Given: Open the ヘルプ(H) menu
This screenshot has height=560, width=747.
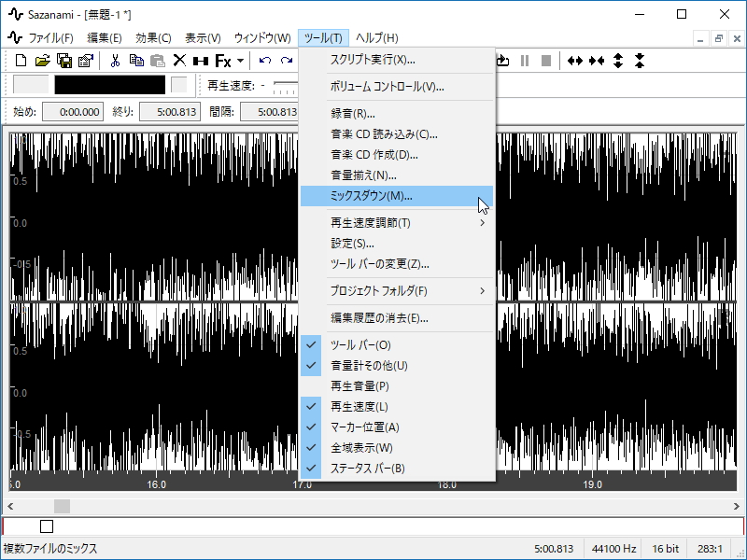Looking at the screenshot, I should [377, 37].
